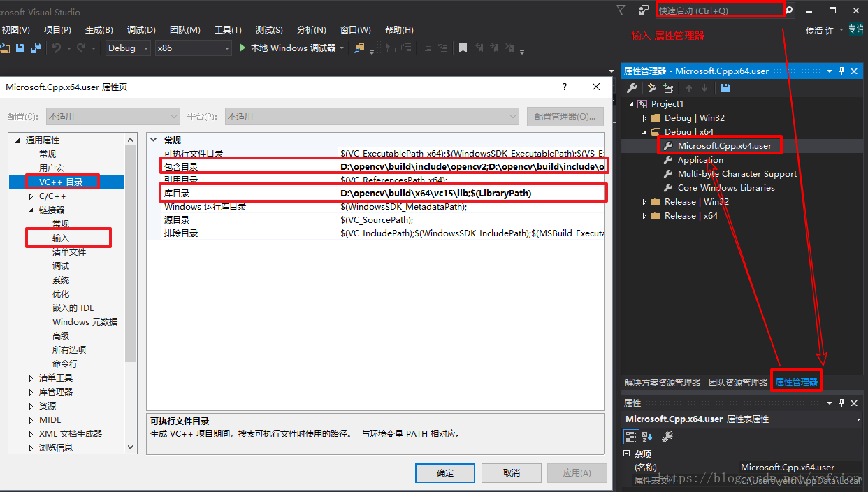Click the save disk icon in 属性管理器 toolbar

click(725, 88)
